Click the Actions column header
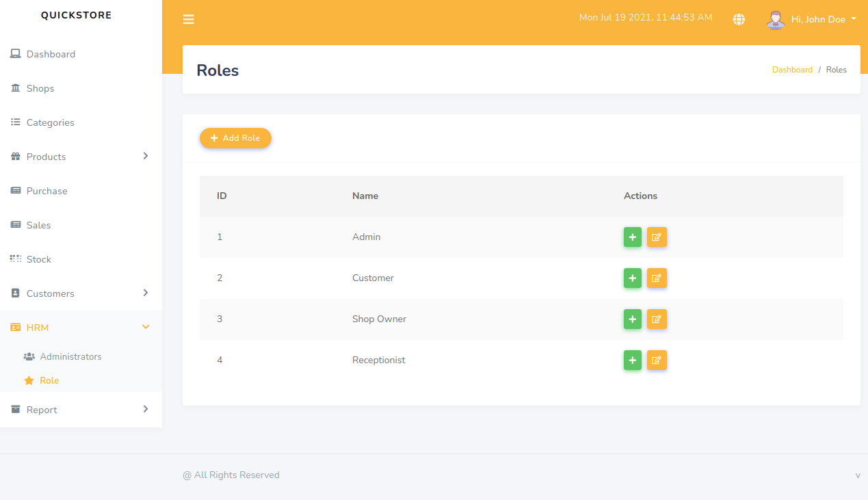868x500 pixels. (x=640, y=196)
